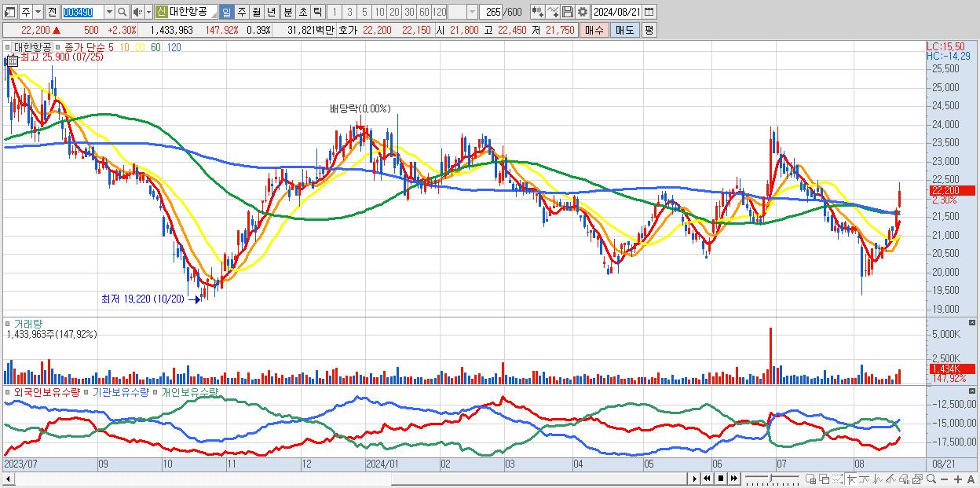This screenshot has width=980, height=488.
Task: Click the add indicator line icon
Action: pyautogui.click(x=553, y=12)
